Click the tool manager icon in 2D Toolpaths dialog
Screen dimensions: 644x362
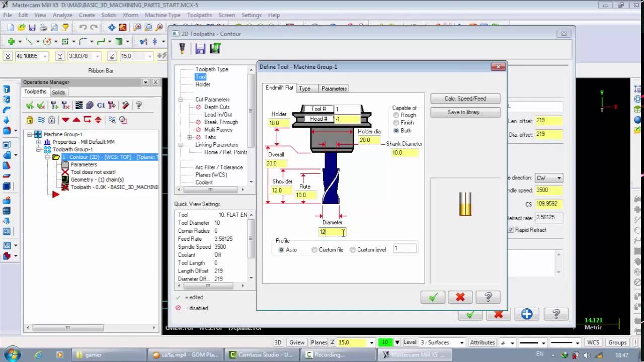point(183,48)
